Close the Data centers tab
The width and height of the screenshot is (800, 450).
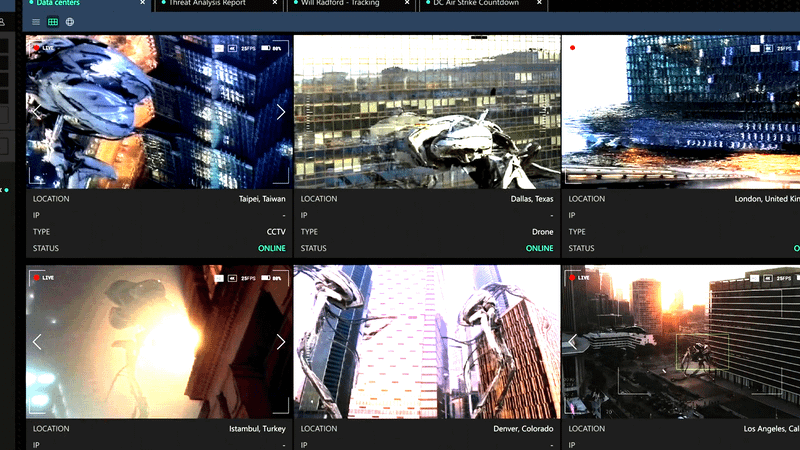(142, 3)
